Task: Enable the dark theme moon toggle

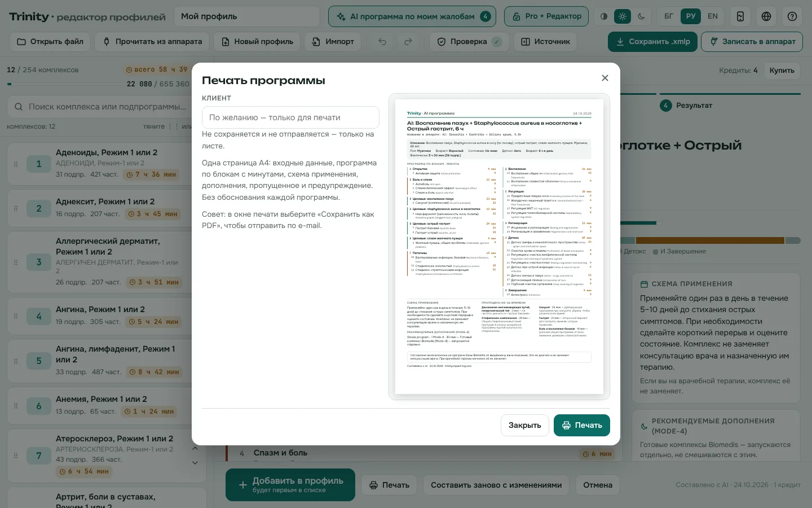Action: (x=641, y=16)
